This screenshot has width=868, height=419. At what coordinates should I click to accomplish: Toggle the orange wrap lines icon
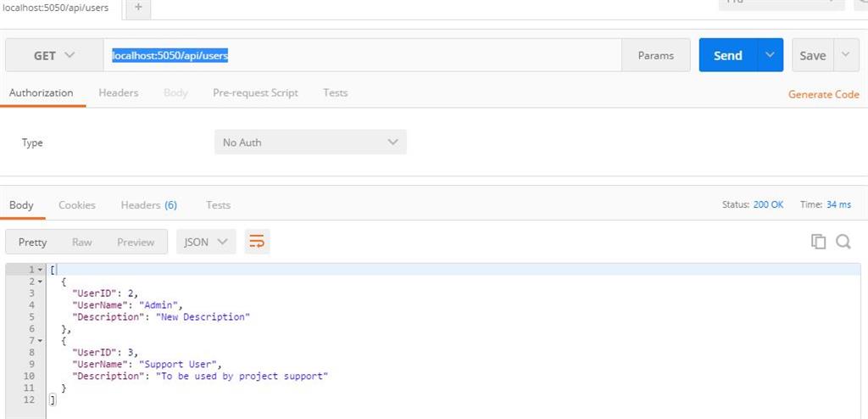pyautogui.click(x=257, y=242)
